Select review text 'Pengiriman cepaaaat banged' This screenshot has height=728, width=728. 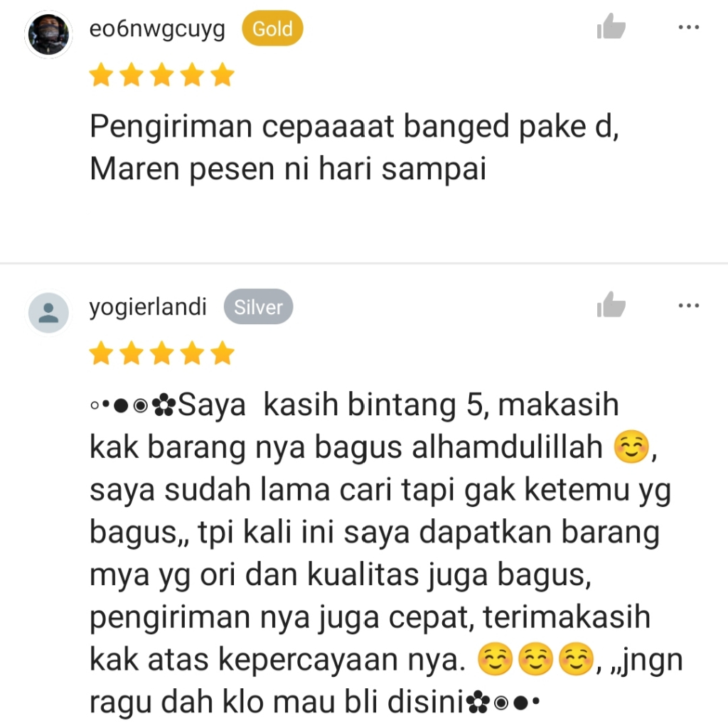coord(299,127)
